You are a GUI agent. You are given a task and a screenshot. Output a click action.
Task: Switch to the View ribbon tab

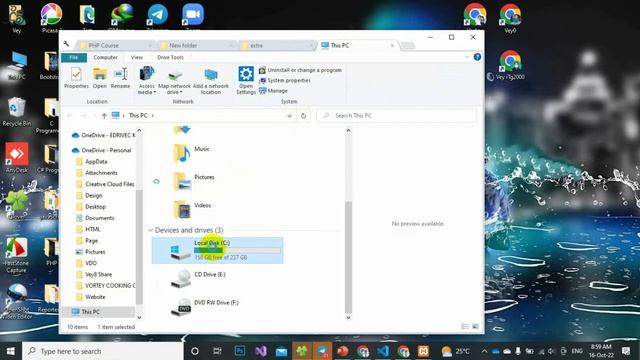click(137, 58)
